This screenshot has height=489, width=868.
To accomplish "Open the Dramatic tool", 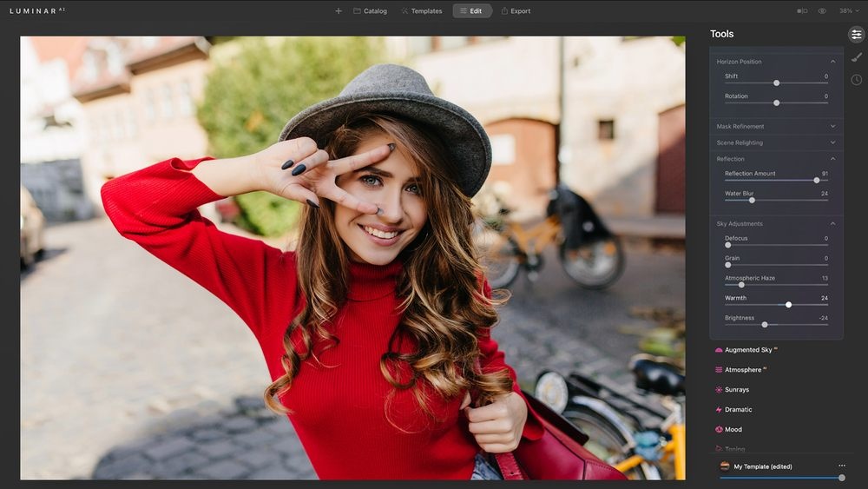I will (738, 410).
